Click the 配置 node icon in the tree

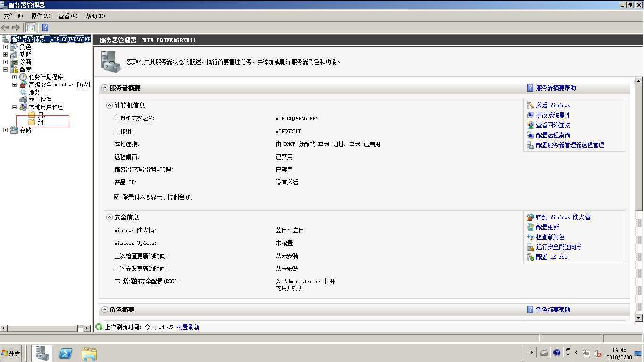14,69
